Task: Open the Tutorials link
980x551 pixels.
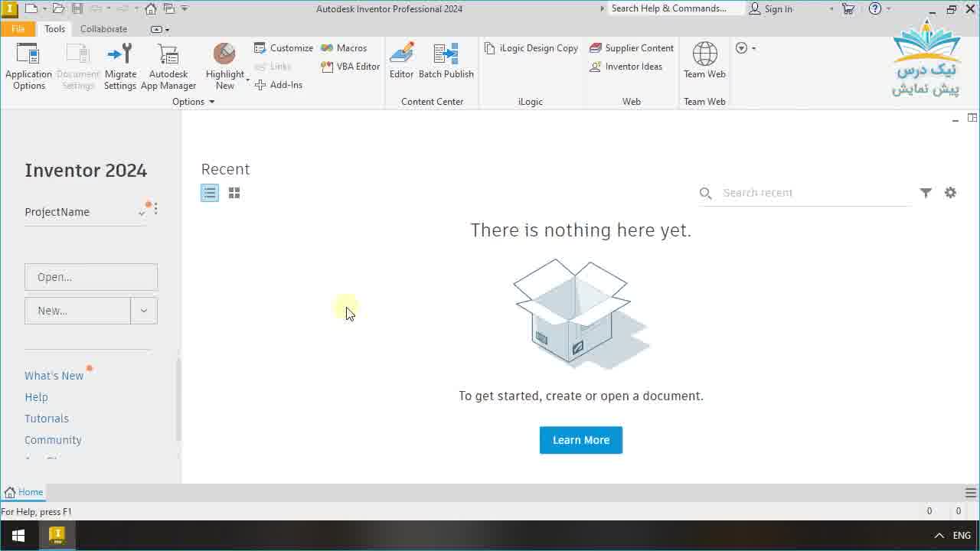Action: click(x=46, y=418)
